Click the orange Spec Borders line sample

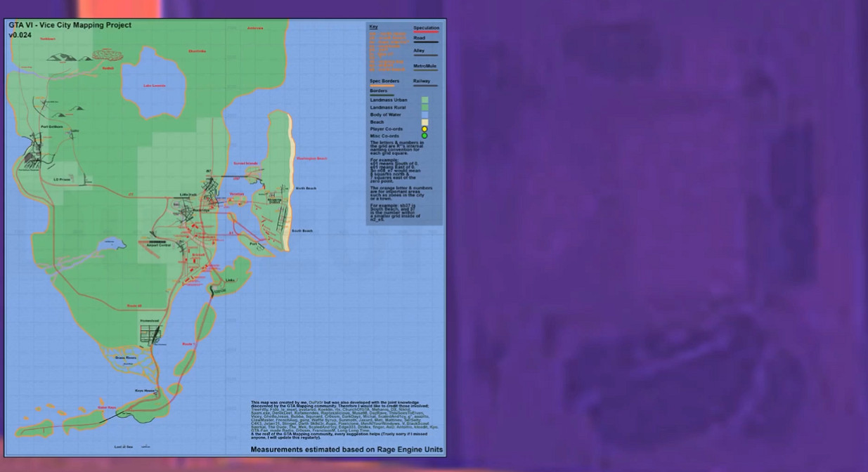tap(382, 86)
